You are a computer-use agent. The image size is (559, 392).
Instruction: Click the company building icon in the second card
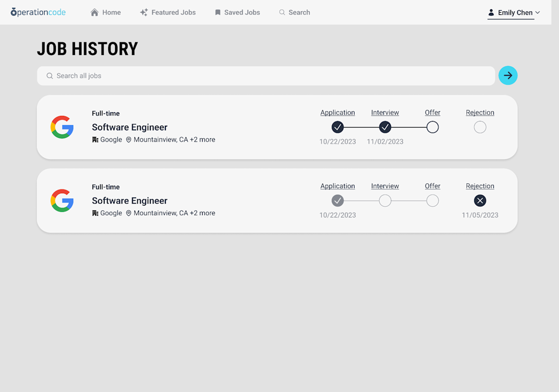(95, 213)
